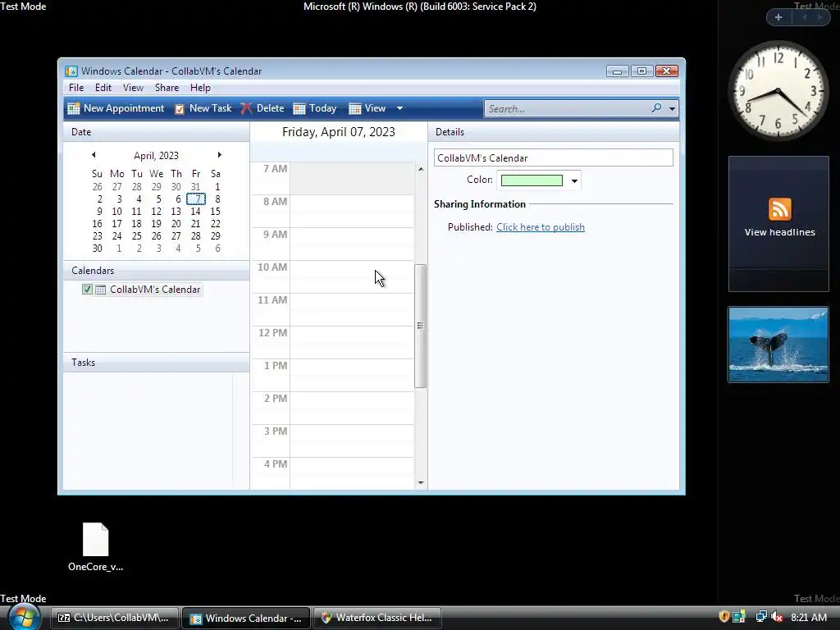840x630 pixels.
Task: Click the 12 PM time slot
Action: coord(351,342)
